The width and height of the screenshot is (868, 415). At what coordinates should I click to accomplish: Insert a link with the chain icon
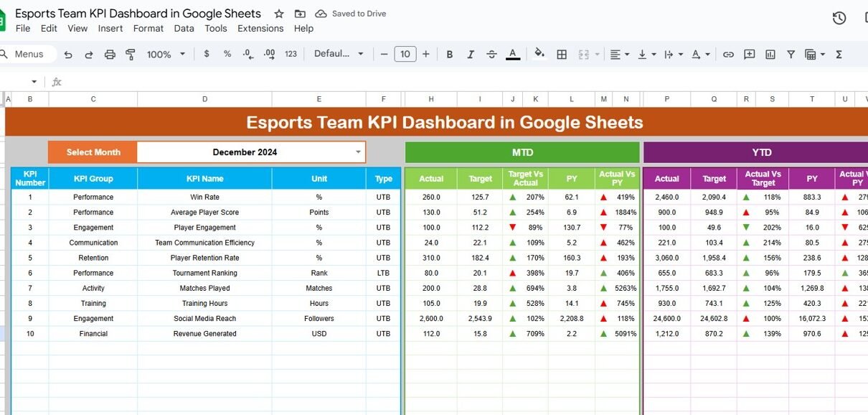[x=728, y=54]
